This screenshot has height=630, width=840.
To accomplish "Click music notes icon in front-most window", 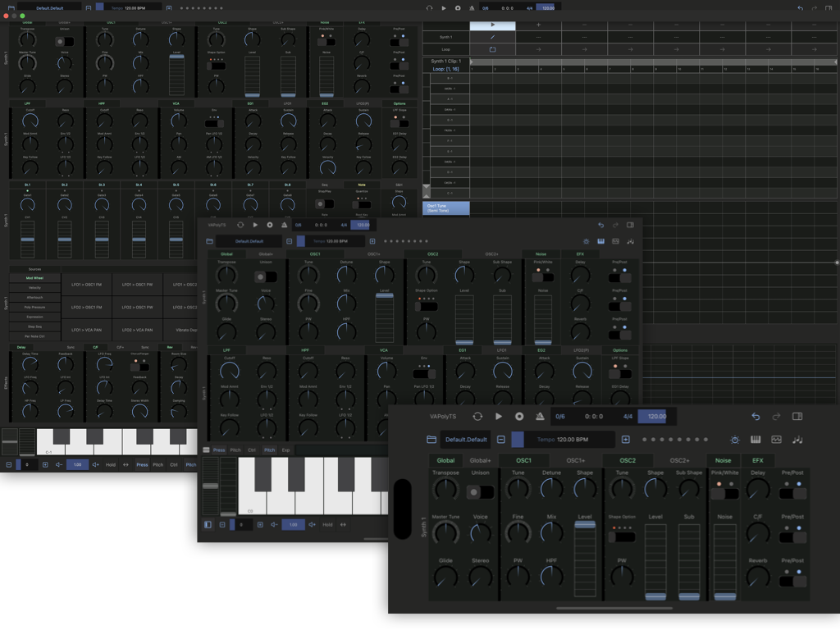I will [798, 440].
